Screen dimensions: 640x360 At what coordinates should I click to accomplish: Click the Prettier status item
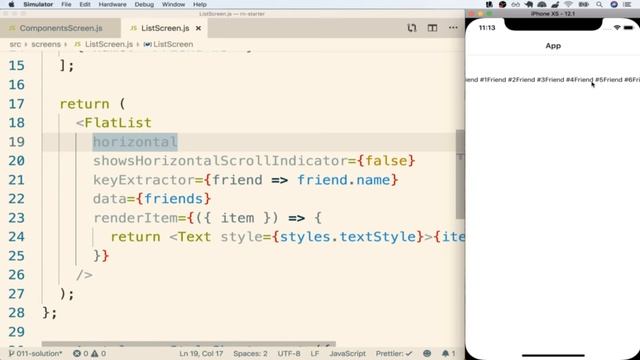[393, 353]
